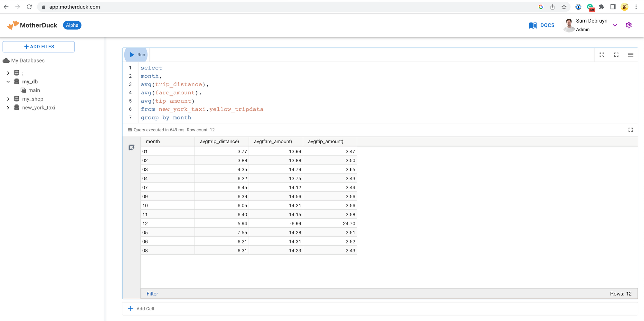Select the main schema under my_db
This screenshot has width=644, height=321.
(x=34, y=90)
